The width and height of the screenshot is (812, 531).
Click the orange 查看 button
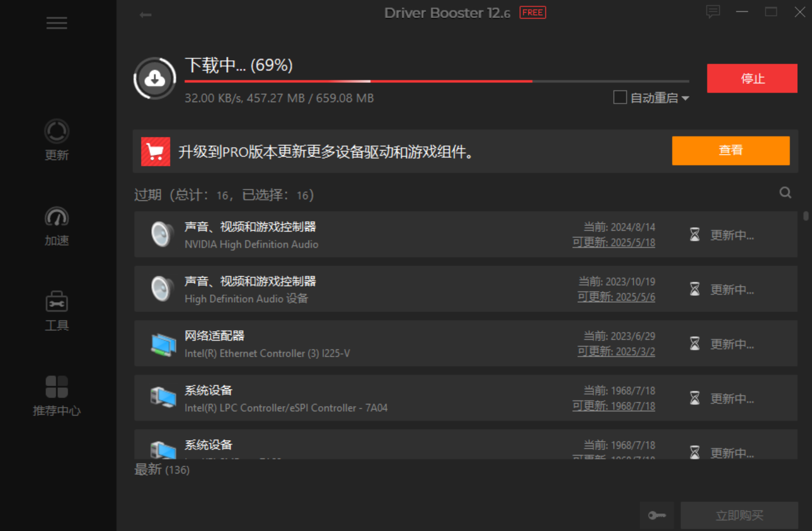(x=730, y=150)
